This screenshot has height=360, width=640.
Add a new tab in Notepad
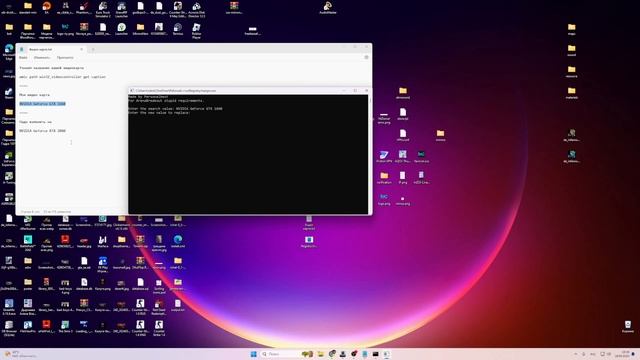tap(93, 49)
